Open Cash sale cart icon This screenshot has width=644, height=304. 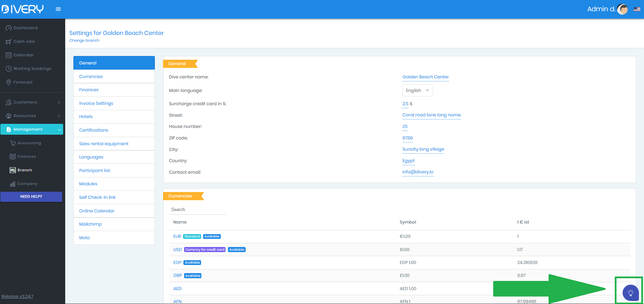tap(8, 41)
